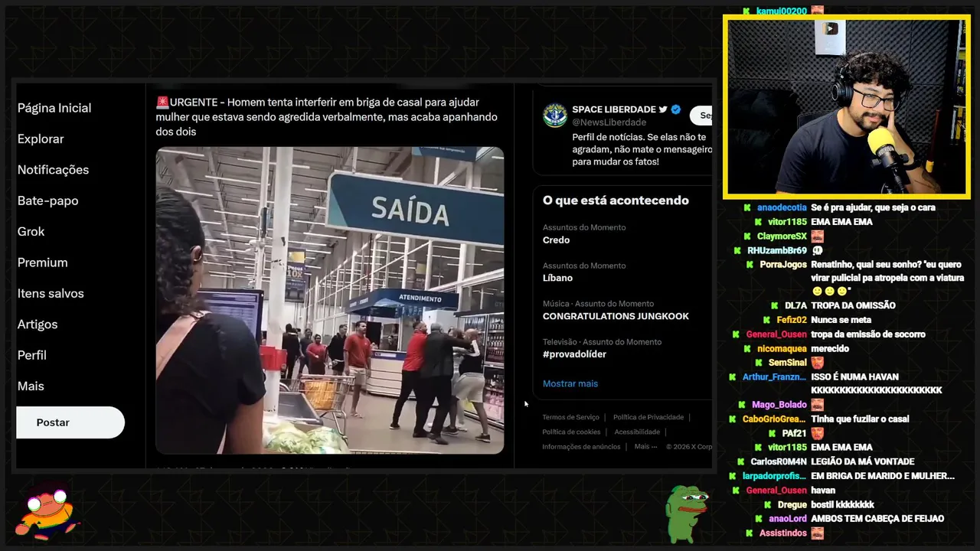The height and width of the screenshot is (551, 980).
Task: Open the Página Inicial nav item
Action: click(x=54, y=108)
